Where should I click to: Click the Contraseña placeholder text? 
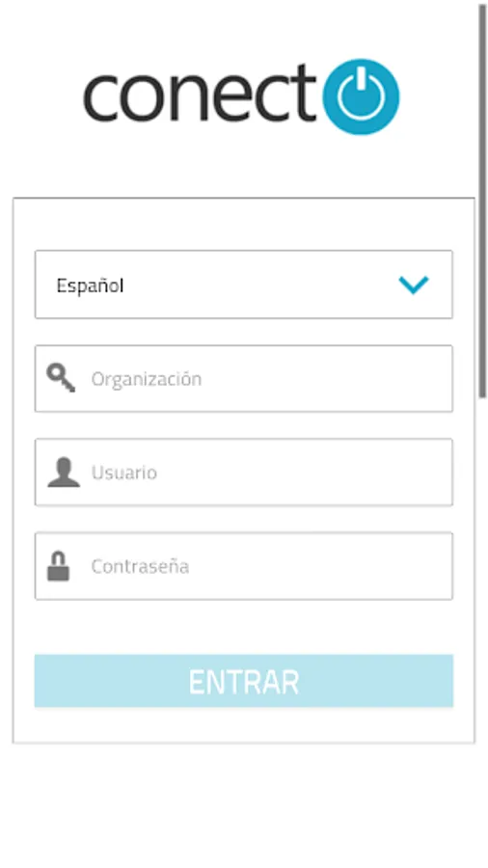pos(140,566)
